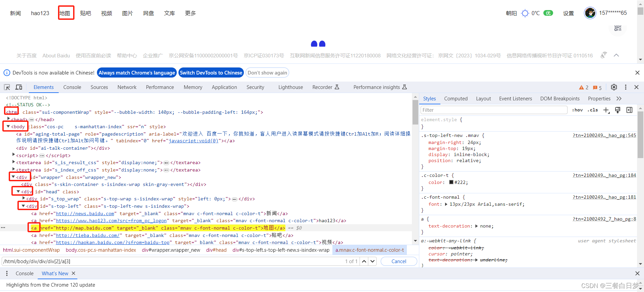Image resolution: width=644 pixels, height=292 pixels.
Task: Cancel the Elements search
Action: click(x=399, y=261)
